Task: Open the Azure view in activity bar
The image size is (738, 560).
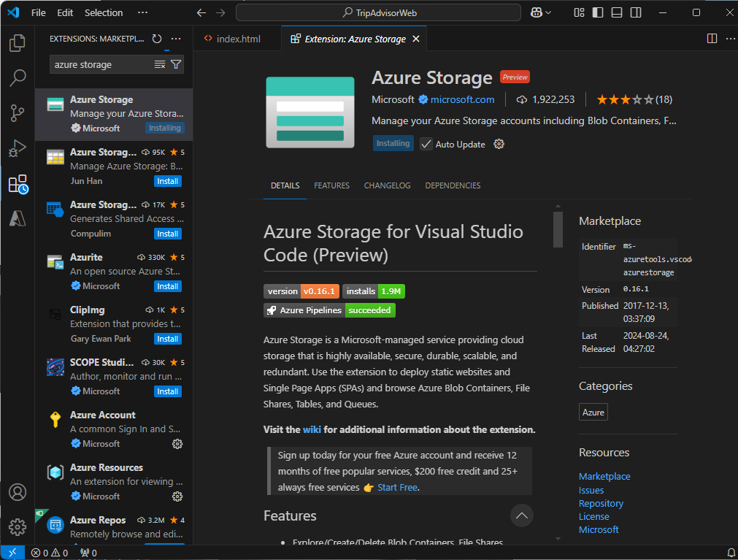Action: 18,218
